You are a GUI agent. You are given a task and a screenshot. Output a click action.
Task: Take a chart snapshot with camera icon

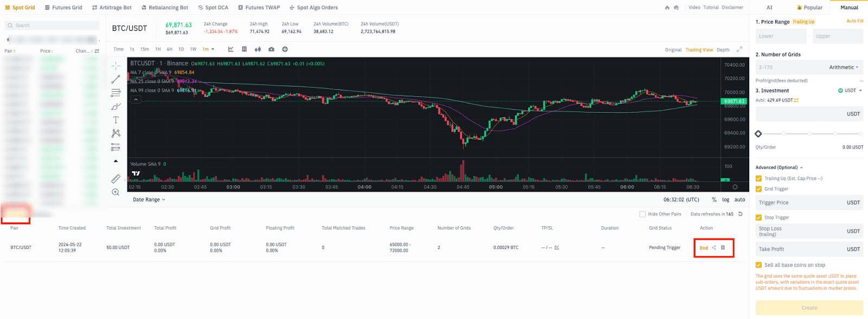pos(271,49)
